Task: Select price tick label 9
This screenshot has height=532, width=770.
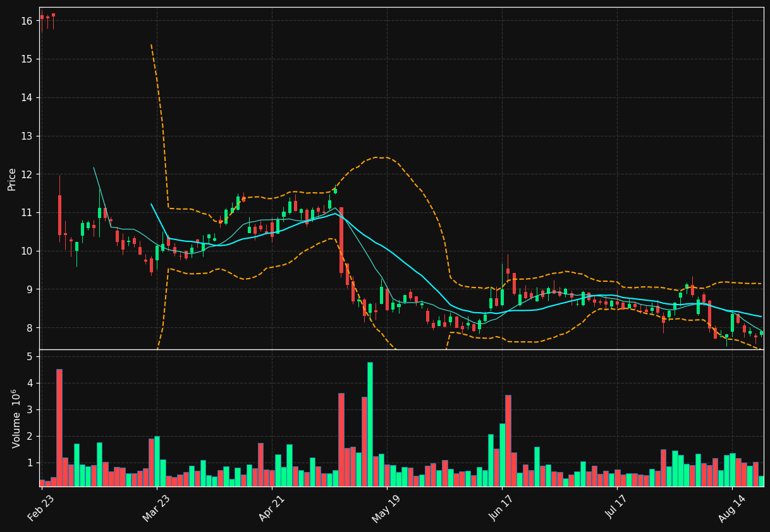Action: [30, 289]
